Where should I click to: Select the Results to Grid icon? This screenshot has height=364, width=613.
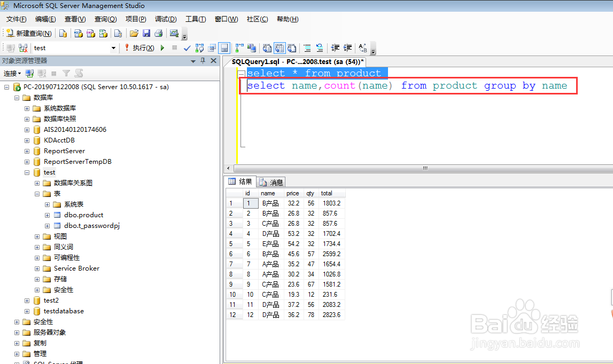click(x=280, y=48)
